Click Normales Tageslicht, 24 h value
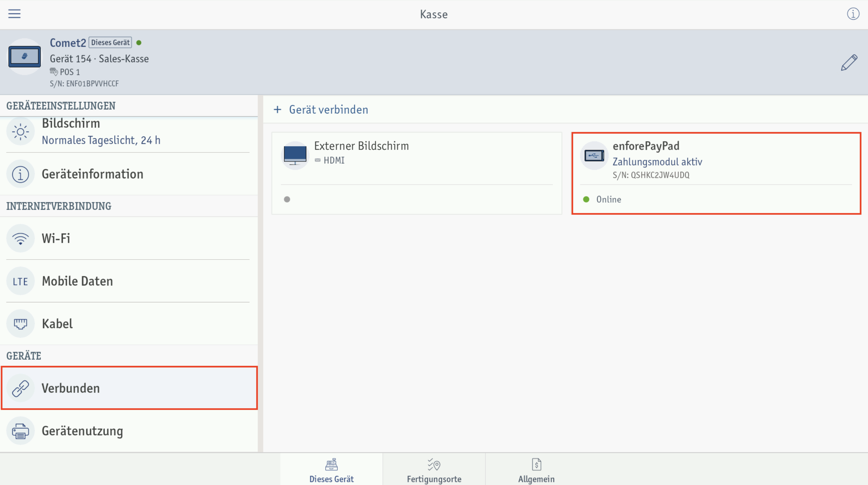This screenshot has height=485, width=868. 101,140
